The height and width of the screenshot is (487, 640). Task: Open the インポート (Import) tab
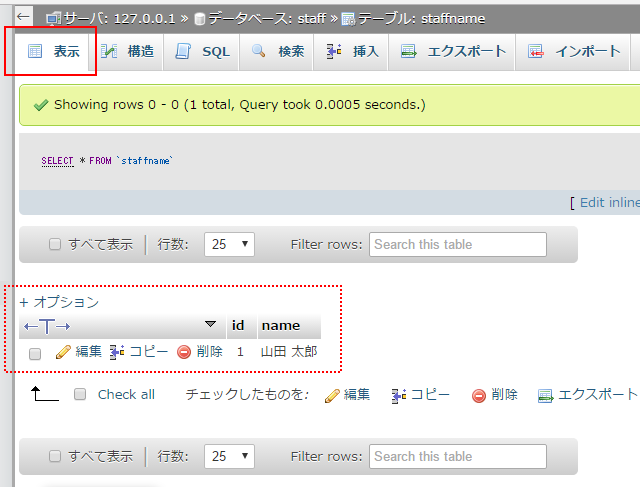573,51
